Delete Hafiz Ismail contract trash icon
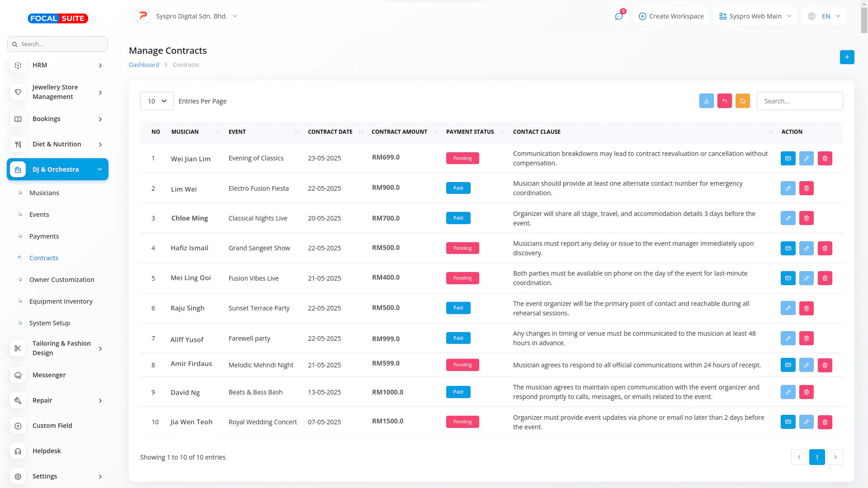 (x=825, y=248)
